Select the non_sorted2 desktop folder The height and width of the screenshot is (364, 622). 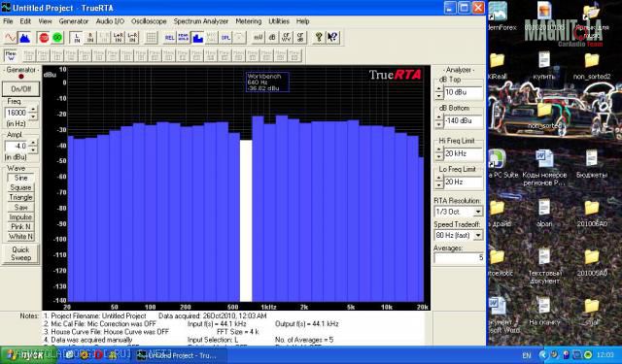click(x=592, y=66)
